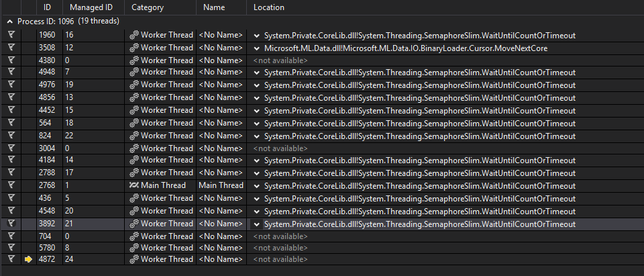This screenshot has width=644, height=276.
Task: Flag thread 3508
Action: coord(11,47)
